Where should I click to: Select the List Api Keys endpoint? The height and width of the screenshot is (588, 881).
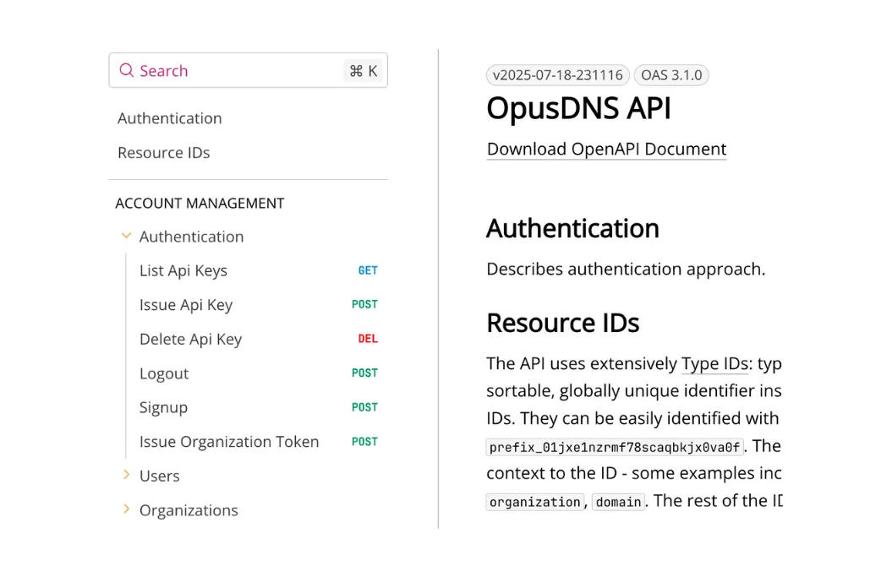[x=183, y=270]
